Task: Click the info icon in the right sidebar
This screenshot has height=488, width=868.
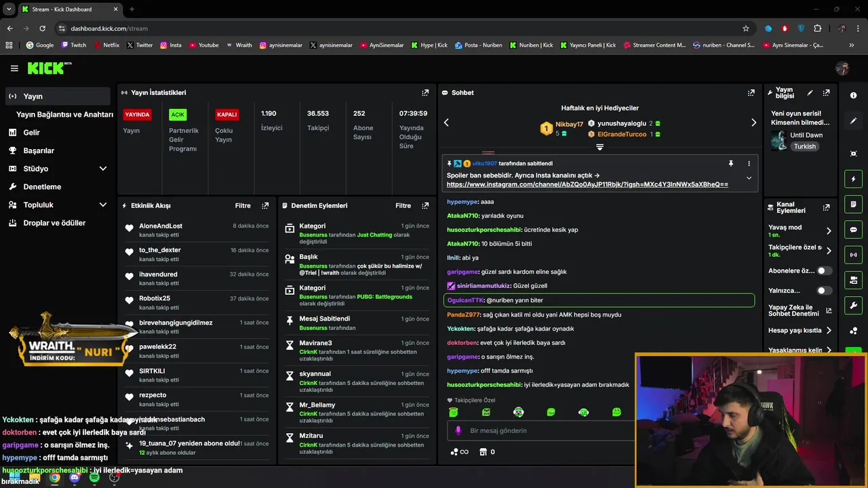Action: click(x=853, y=96)
